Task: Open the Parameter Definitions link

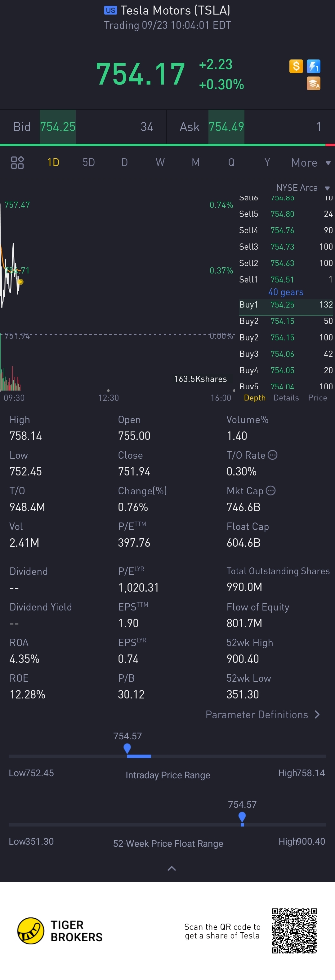Action: pyautogui.click(x=263, y=715)
